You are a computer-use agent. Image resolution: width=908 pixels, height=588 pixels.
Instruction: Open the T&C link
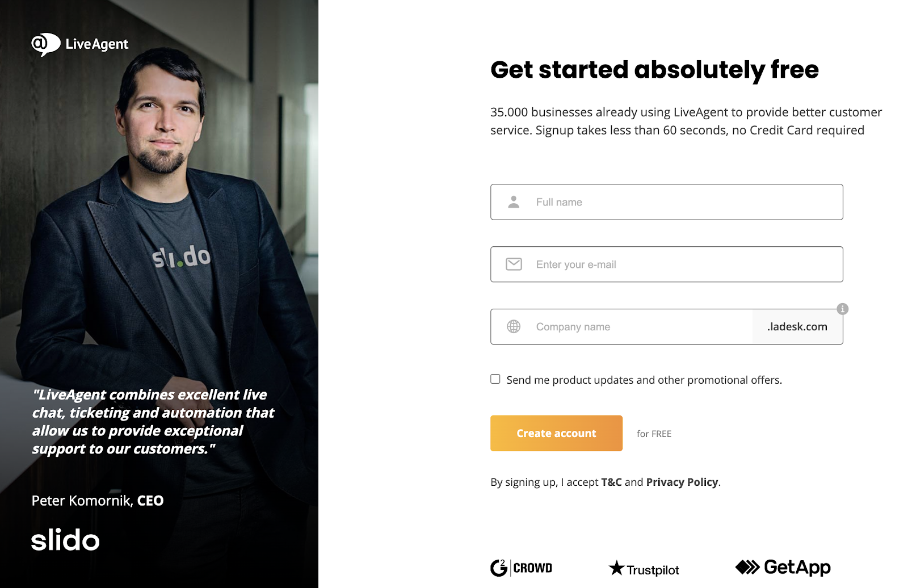[x=611, y=482]
